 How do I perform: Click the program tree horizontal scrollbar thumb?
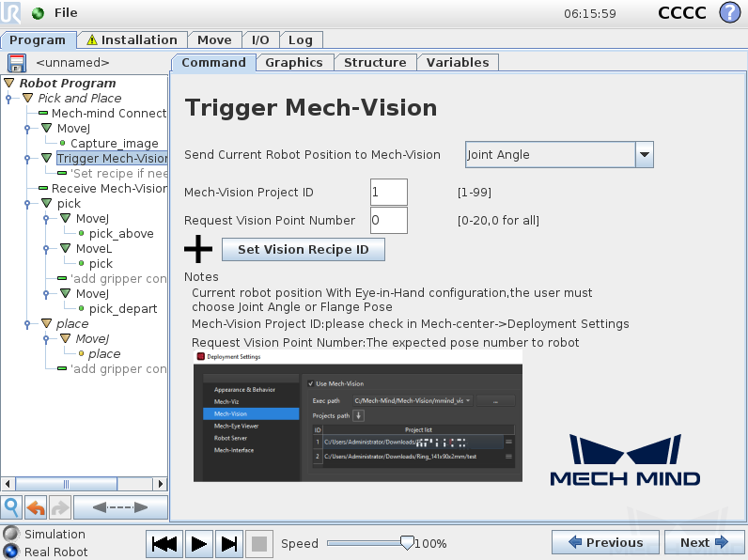click(x=67, y=484)
